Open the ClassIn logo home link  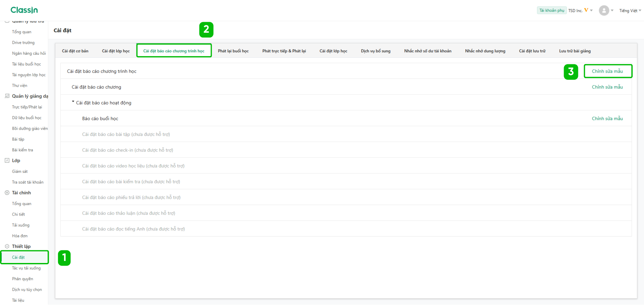pos(24,10)
